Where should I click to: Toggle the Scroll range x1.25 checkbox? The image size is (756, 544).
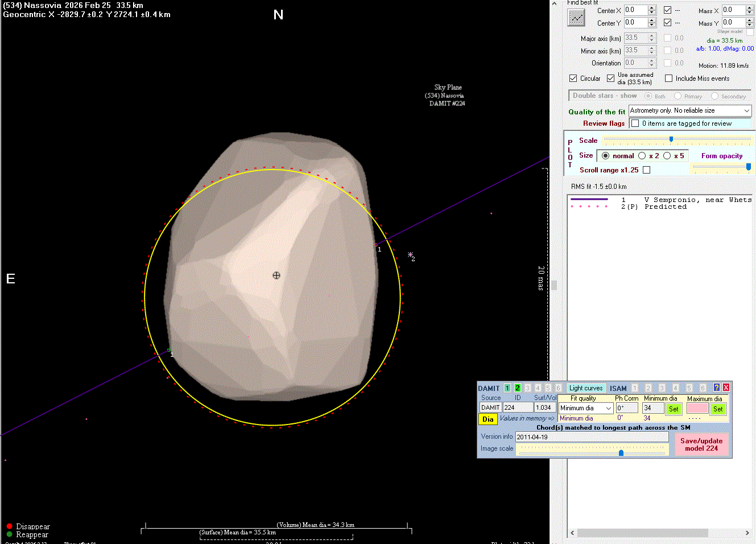(646, 170)
